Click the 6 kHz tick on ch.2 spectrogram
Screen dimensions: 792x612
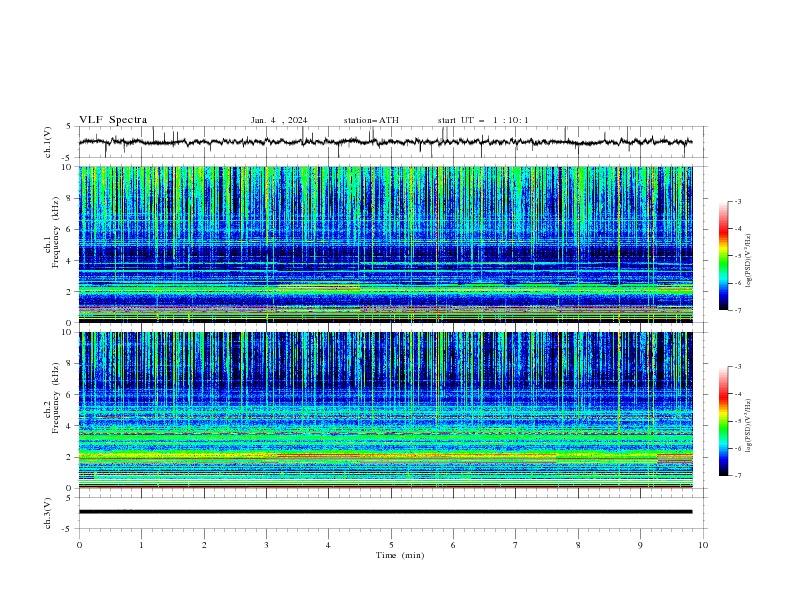(x=71, y=394)
